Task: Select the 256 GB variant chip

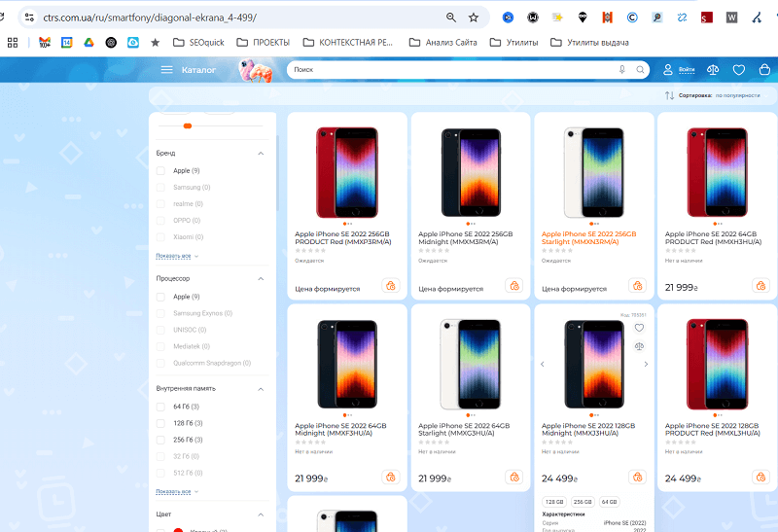Action: pyautogui.click(x=583, y=502)
